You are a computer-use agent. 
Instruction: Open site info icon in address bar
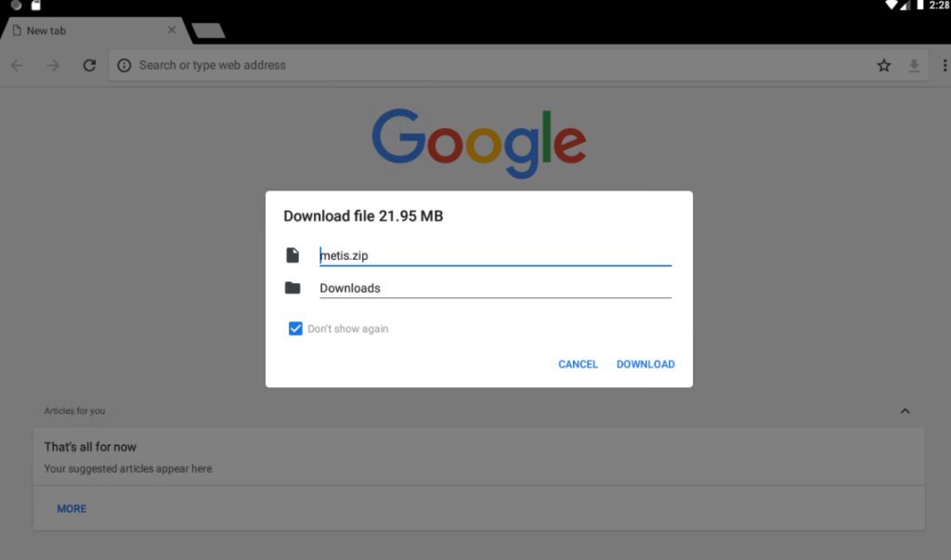click(124, 66)
